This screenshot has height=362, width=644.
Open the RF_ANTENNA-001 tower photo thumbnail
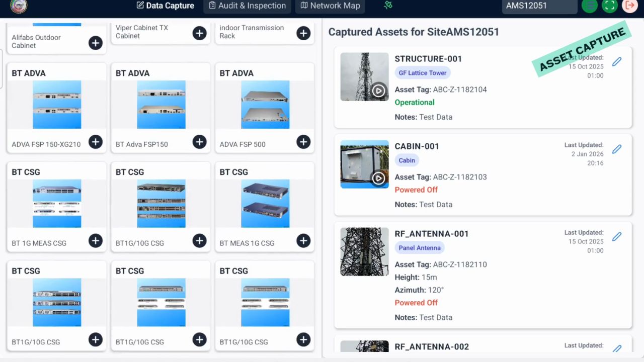365,252
